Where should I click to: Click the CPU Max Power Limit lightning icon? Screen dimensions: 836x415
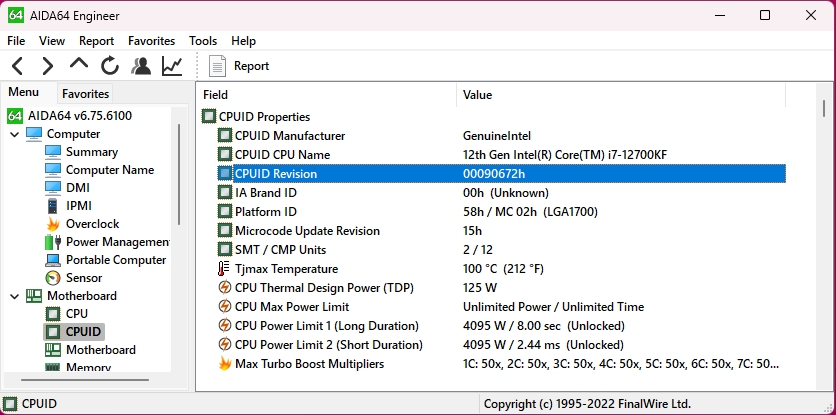(225, 307)
